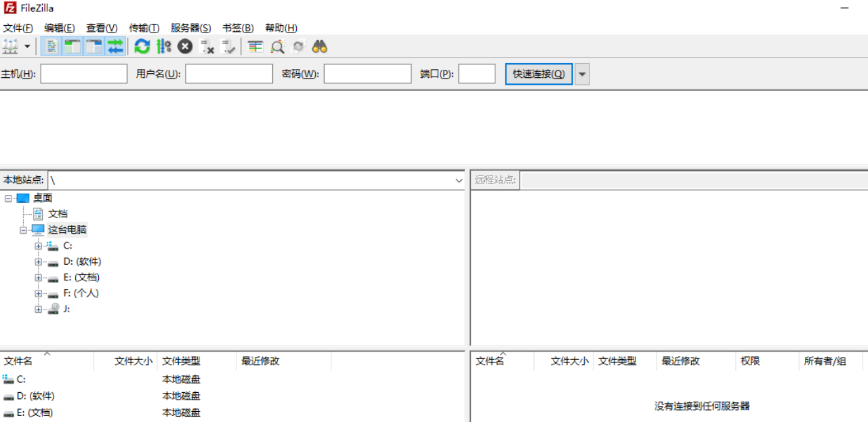Open the Site Manager icon
Image resolution: width=868 pixels, height=422 pixels.
tap(10, 46)
